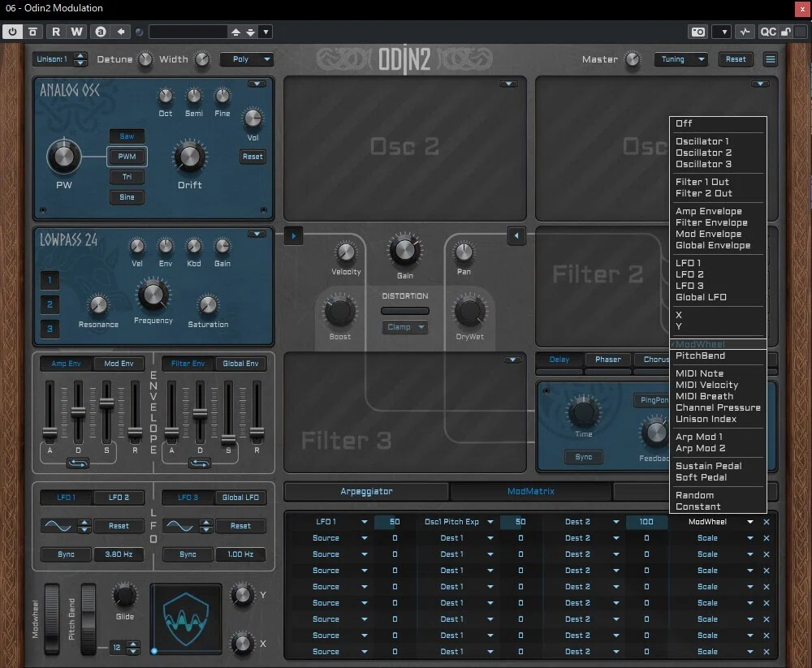
Task: Choose MIDI Velocity from the source menu
Action: pos(707,385)
